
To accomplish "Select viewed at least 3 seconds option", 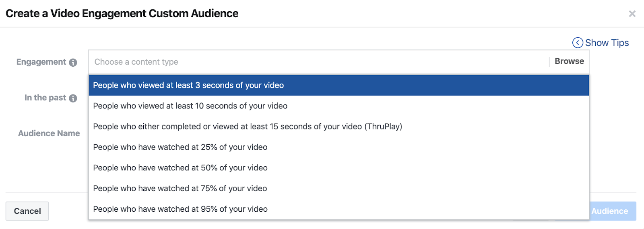I will tap(188, 85).
